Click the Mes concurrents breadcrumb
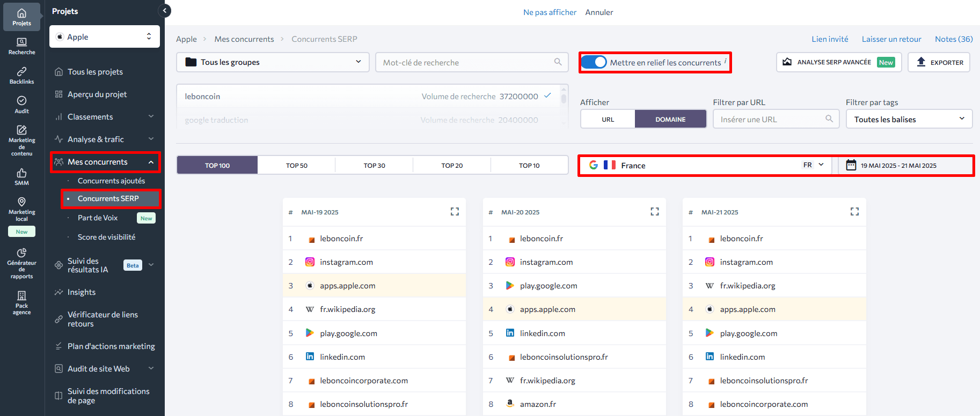Image resolution: width=980 pixels, height=416 pixels. (x=244, y=39)
